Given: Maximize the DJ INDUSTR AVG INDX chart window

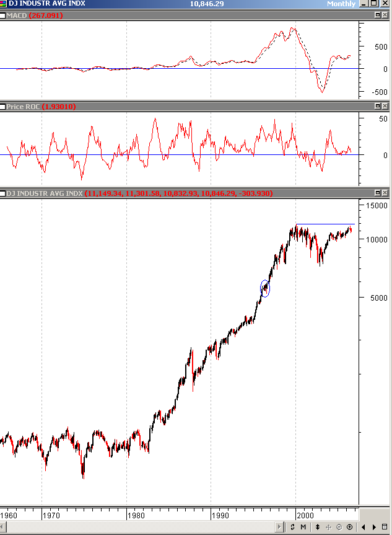Looking at the screenshot, I should point(374,4).
